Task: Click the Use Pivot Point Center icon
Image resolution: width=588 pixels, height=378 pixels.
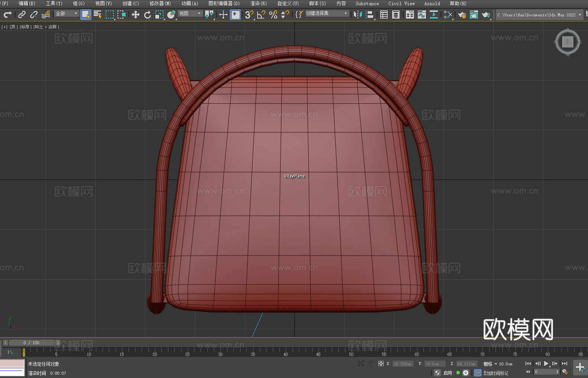Action: pos(209,14)
